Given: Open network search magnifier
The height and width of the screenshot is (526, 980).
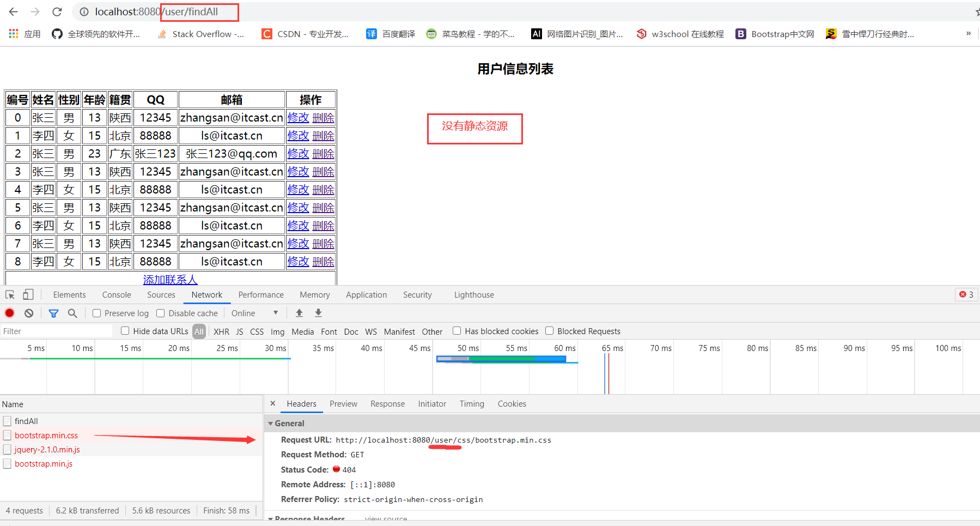Looking at the screenshot, I should pos(72,313).
